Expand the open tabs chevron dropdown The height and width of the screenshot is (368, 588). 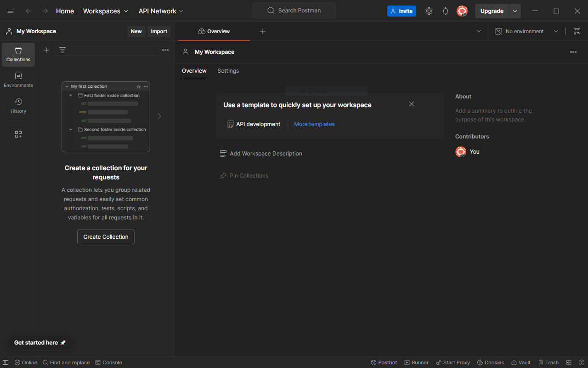479,31
